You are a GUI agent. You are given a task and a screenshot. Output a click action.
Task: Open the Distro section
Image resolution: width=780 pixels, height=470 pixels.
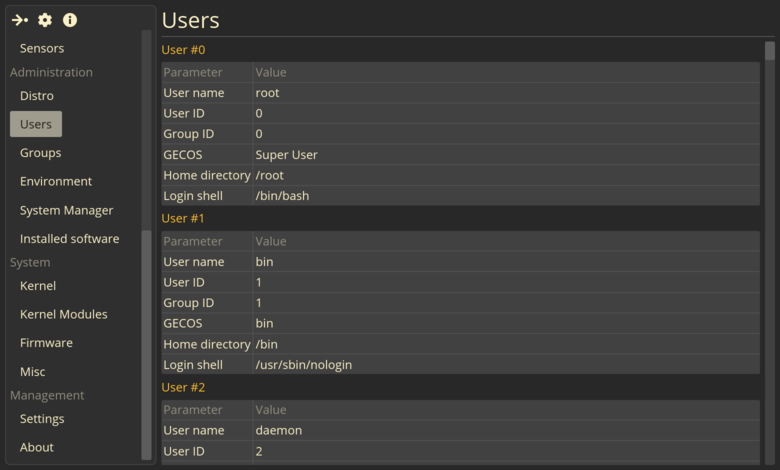pyautogui.click(x=37, y=95)
